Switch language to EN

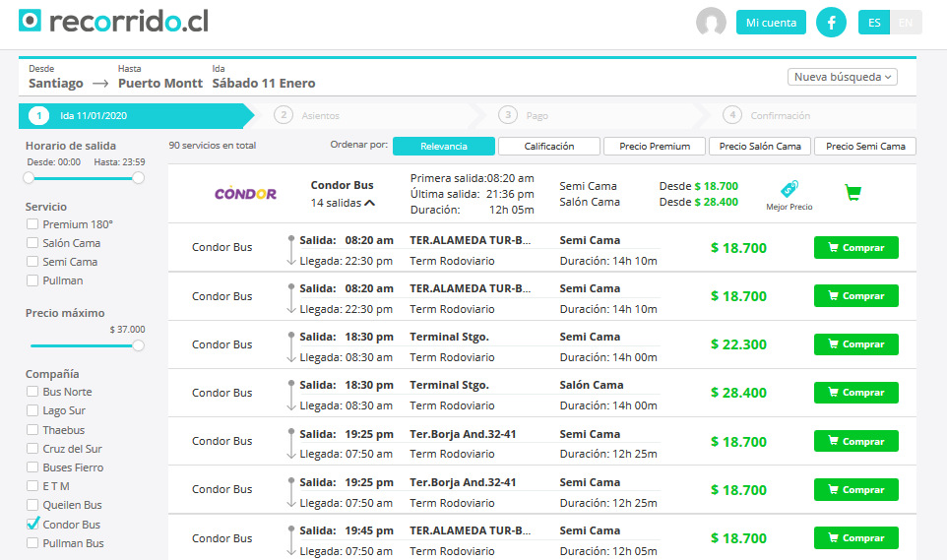(906, 23)
